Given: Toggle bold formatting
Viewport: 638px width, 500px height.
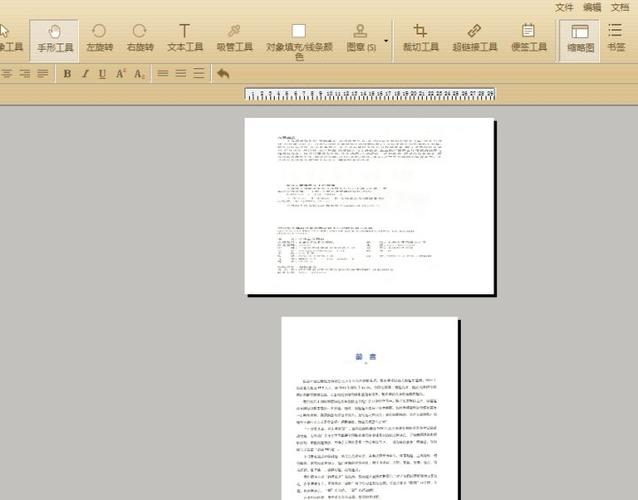Looking at the screenshot, I should coord(68,74).
